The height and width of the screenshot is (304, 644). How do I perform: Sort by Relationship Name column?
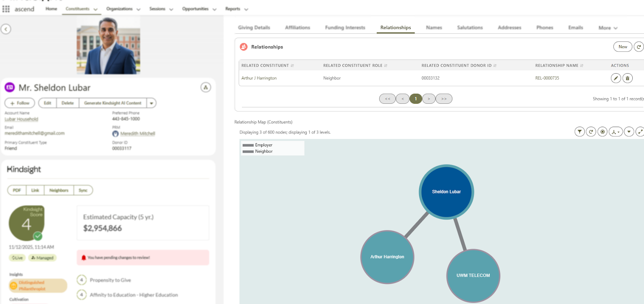(582, 66)
